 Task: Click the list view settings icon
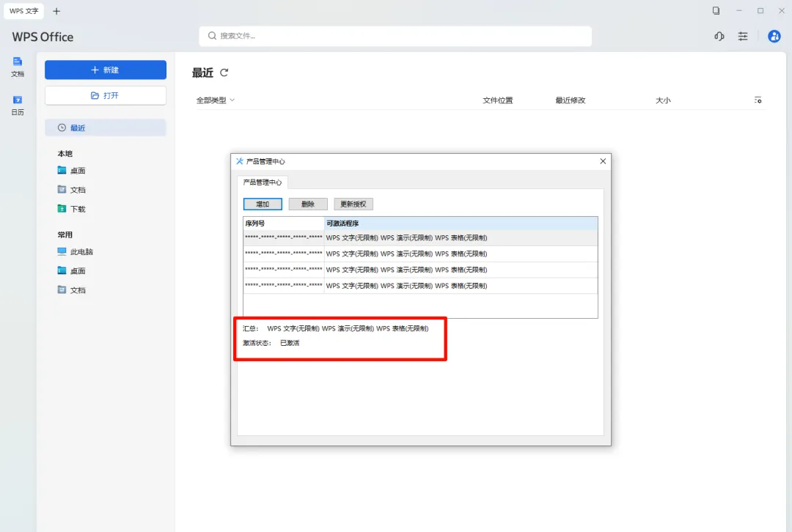coord(758,100)
